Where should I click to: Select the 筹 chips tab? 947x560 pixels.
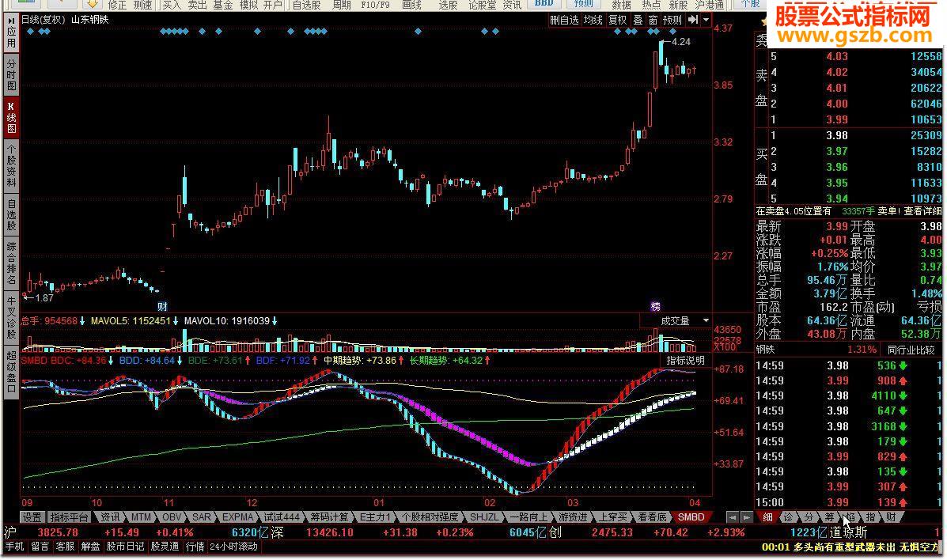coord(829,517)
